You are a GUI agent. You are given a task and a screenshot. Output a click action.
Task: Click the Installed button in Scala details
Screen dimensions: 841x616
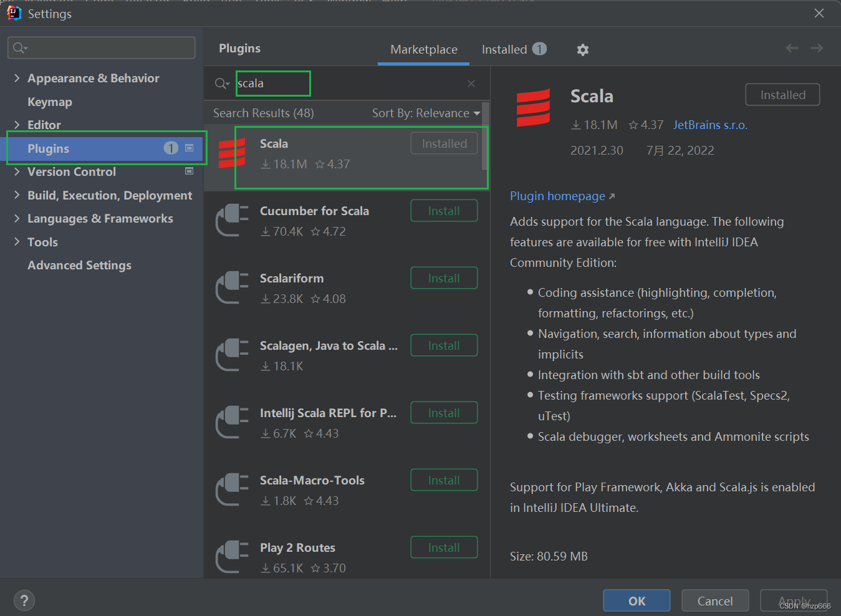(x=782, y=95)
